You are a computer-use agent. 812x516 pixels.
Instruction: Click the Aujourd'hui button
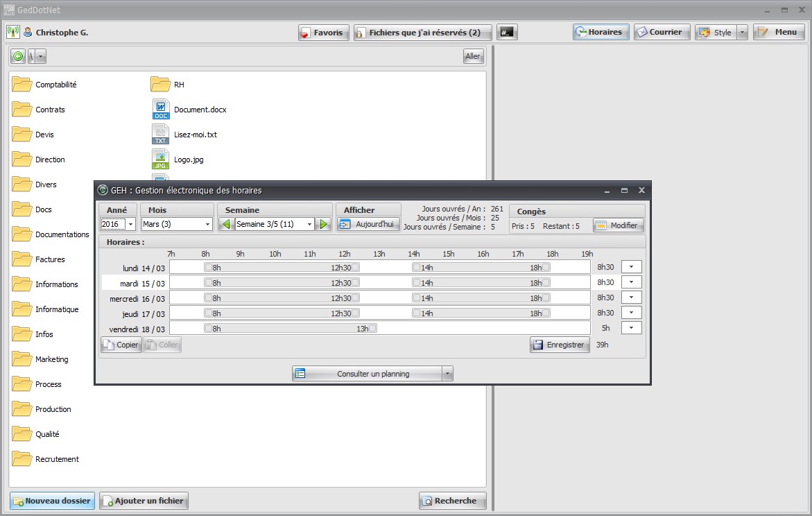(x=368, y=224)
